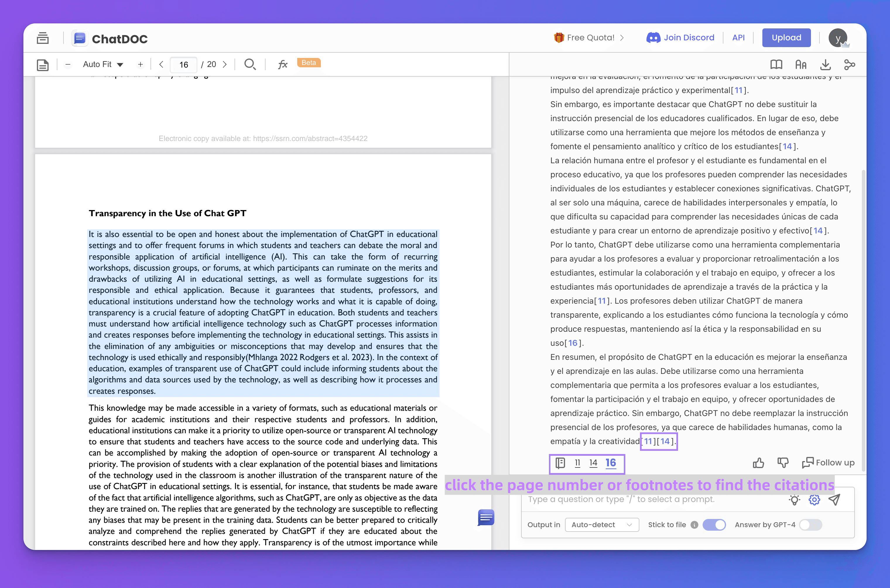Click the send paper plane icon
Screen dimensions: 890x588
834,499
